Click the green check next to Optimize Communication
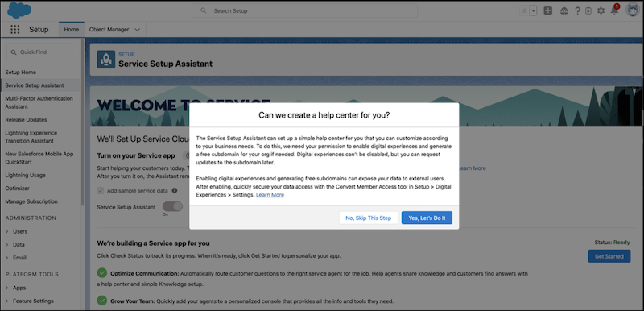 [x=101, y=273]
